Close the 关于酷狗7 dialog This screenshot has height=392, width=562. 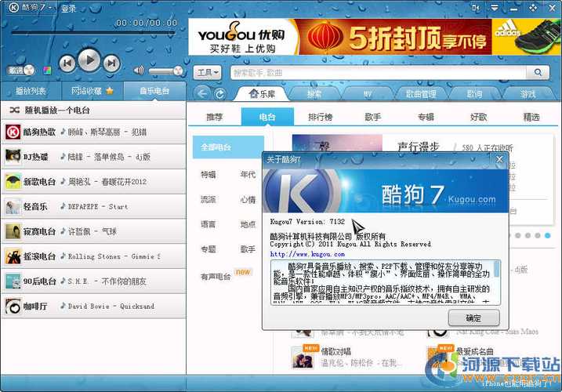(499, 159)
